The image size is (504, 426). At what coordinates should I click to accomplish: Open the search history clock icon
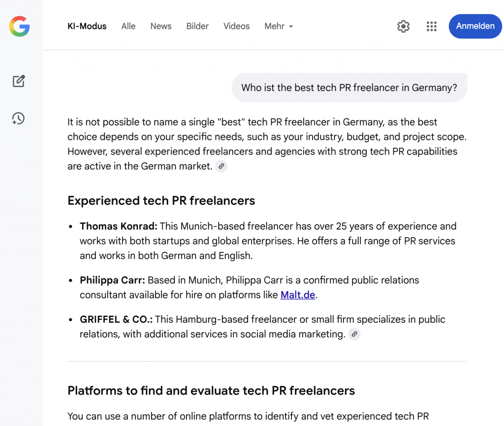(x=19, y=119)
